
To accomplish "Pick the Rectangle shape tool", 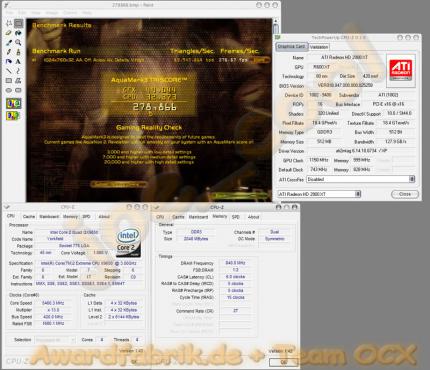I will (x=9, y=80).
